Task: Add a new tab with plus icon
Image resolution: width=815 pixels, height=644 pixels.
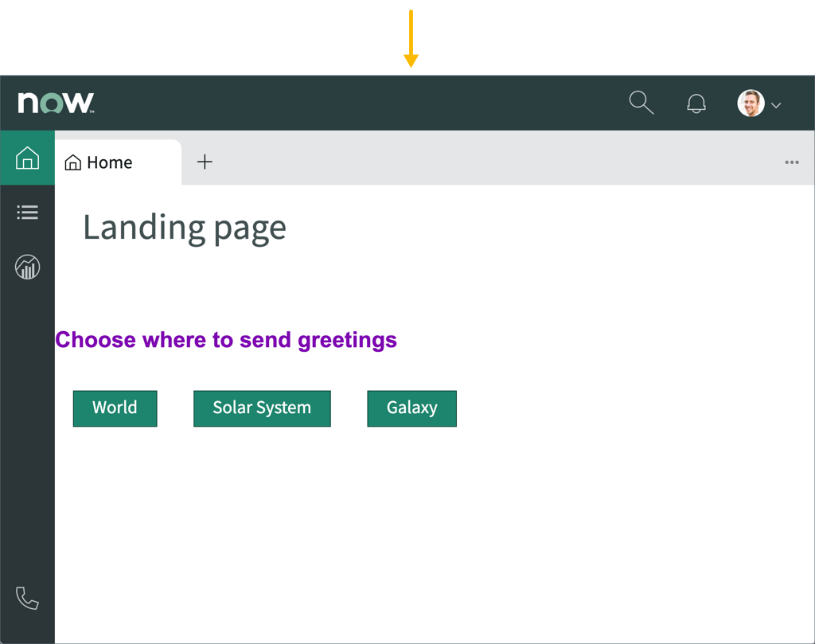Action: (205, 162)
